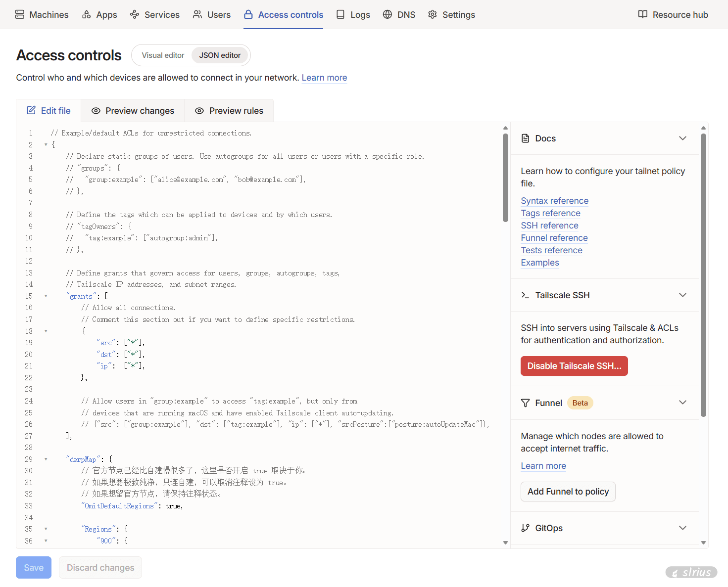Collapse the Funnel section
Image resolution: width=728 pixels, height=587 pixels.
coord(682,403)
